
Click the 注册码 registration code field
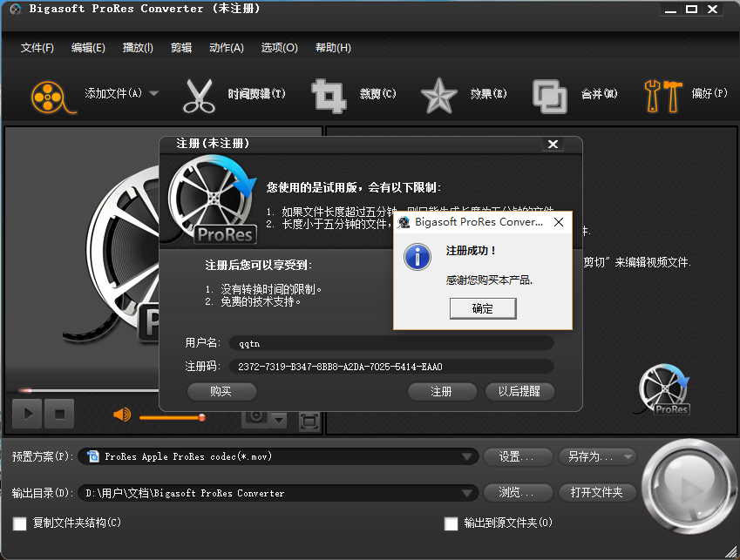(x=390, y=367)
